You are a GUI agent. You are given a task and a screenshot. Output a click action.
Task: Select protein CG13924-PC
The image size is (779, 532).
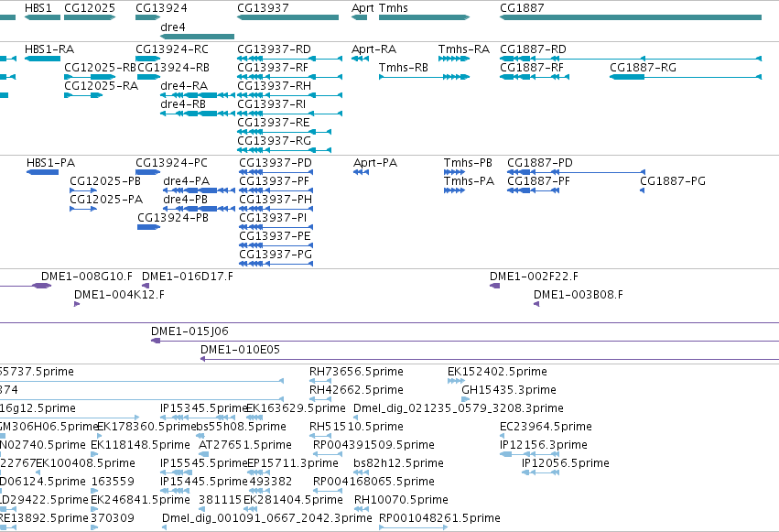point(171,163)
